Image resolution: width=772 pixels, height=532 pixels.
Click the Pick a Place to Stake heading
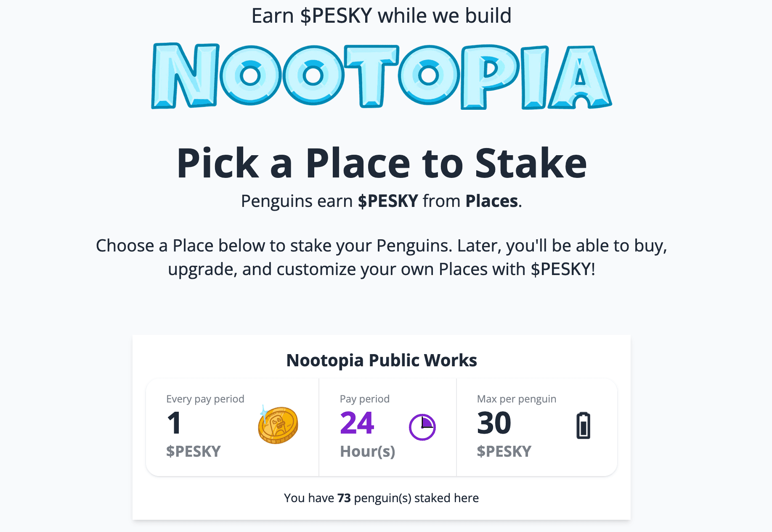(382, 163)
